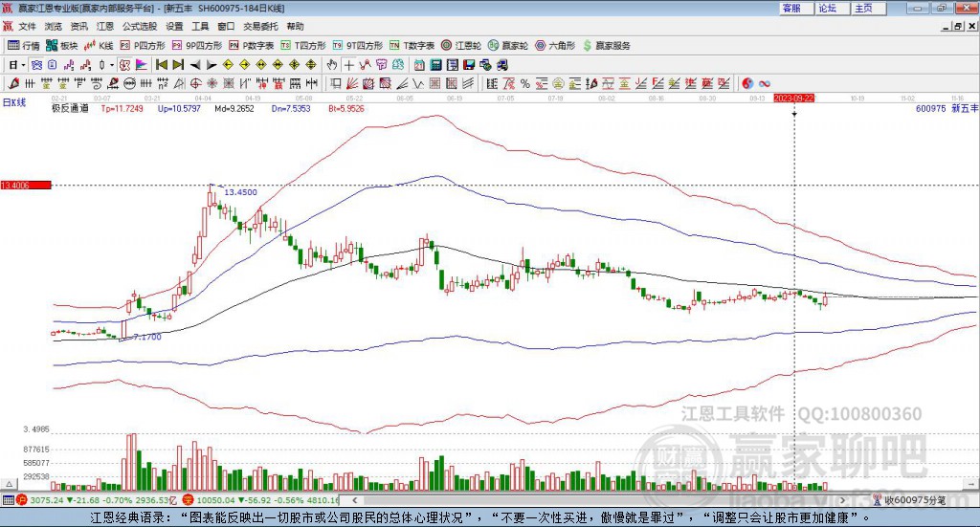Open the 9P四方形 tool
The width and height of the screenshot is (980, 527).
pos(197,46)
